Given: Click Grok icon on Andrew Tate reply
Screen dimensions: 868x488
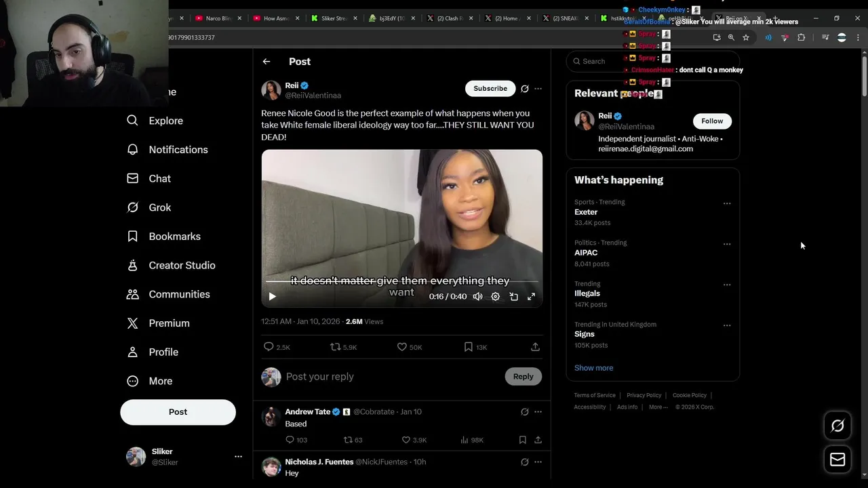Looking at the screenshot, I should [524, 412].
